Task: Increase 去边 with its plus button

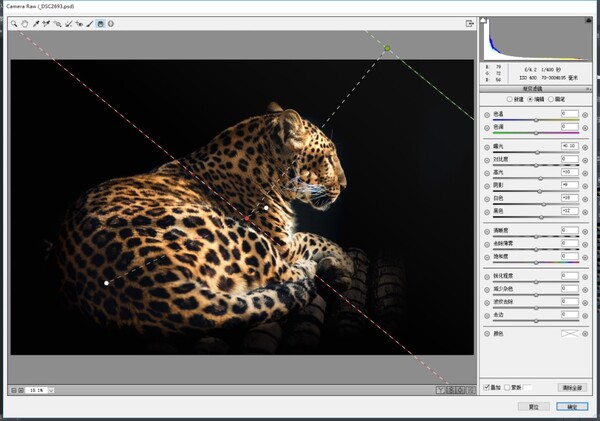Action: click(x=585, y=316)
